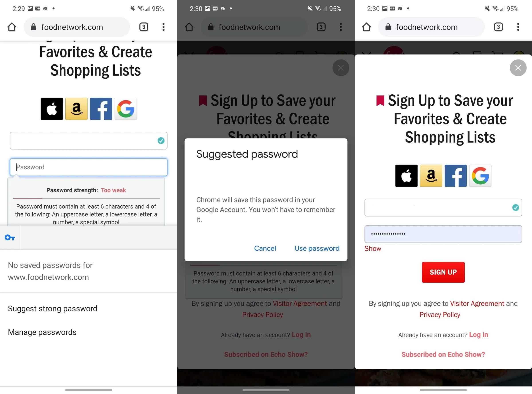The width and height of the screenshot is (532, 394).
Task: Click the SIGN UP button
Action: [443, 272]
